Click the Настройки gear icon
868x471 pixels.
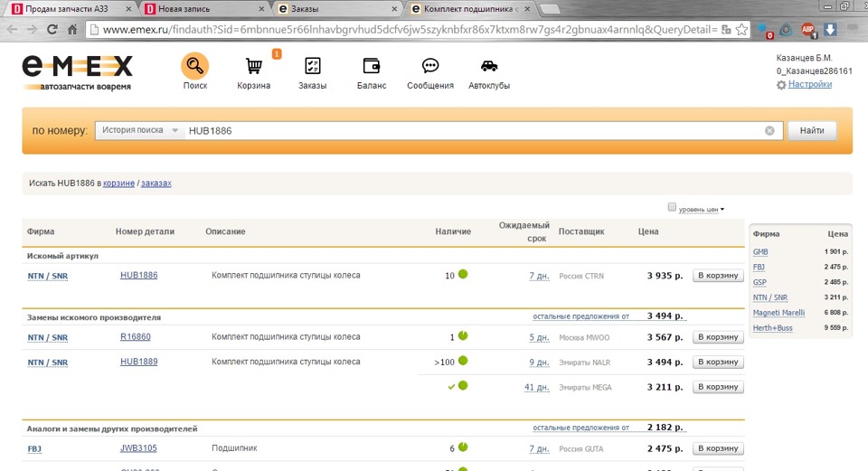point(781,85)
